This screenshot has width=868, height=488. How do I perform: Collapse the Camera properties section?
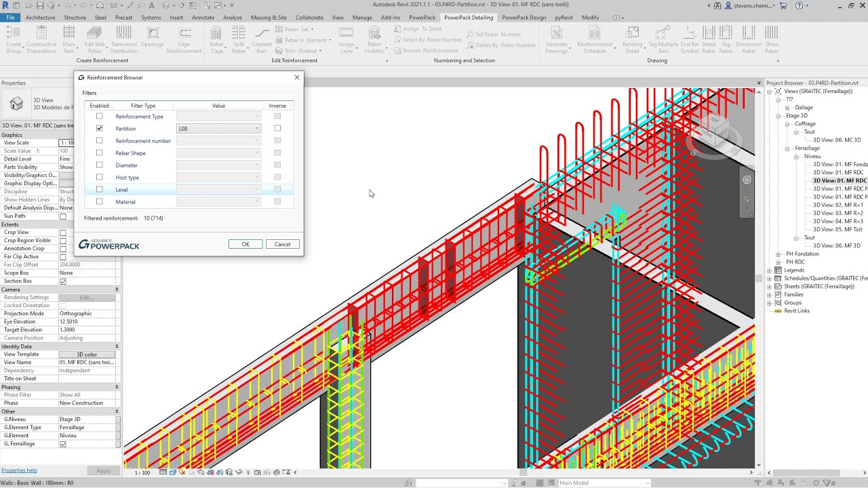tap(117, 289)
